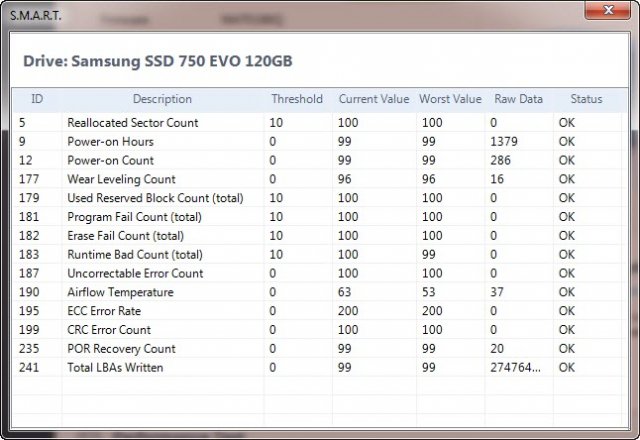
Task: Sort by the ID column header
Action: point(37,99)
